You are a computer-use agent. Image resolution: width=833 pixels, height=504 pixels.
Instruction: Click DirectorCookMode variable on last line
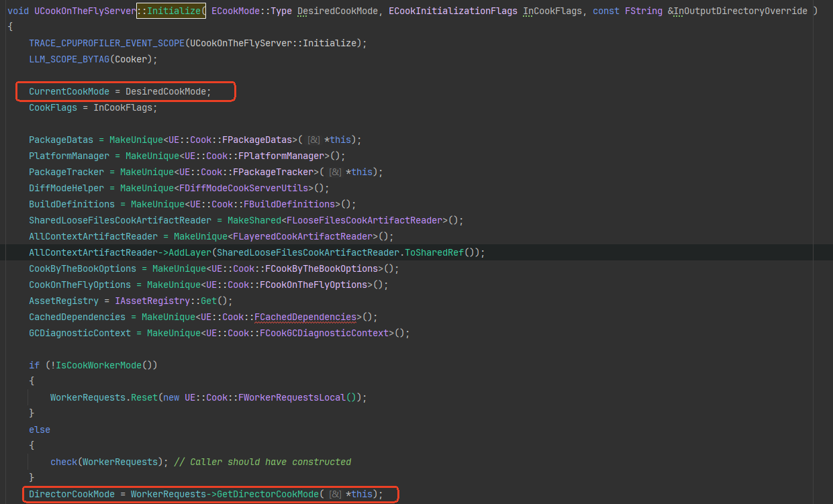tap(71, 495)
